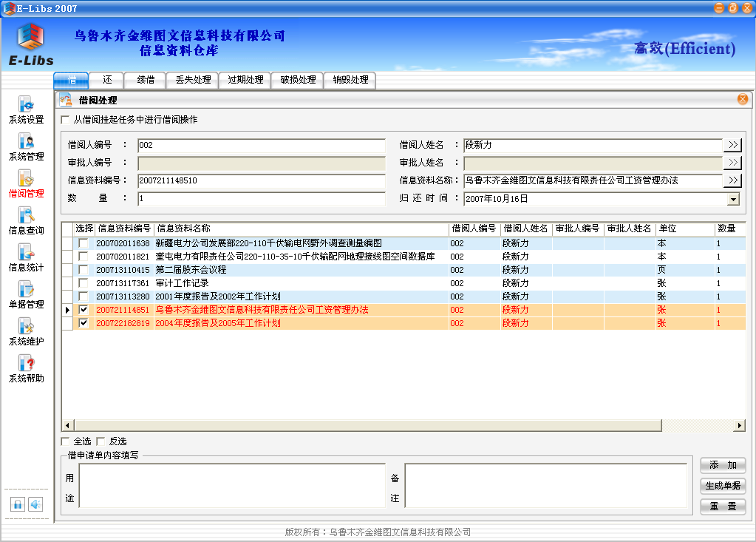Click the 借阅人姓名 field showing 段新力
The image size is (756, 542).
coord(593,145)
